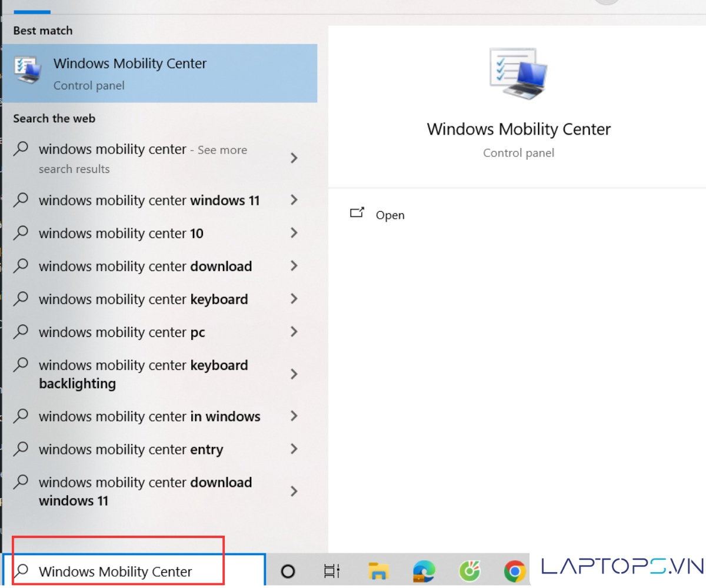Click the magnifier icon in taskbar search box
Image resolution: width=706 pixels, height=588 pixels.
click(x=22, y=570)
